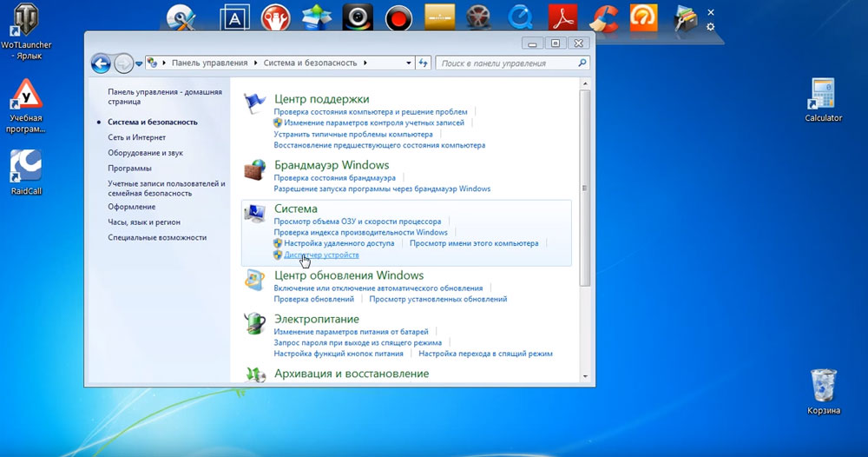The image size is (868, 457).
Task: Open the dock settings gear
Action: pyautogui.click(x=711, y=27)
